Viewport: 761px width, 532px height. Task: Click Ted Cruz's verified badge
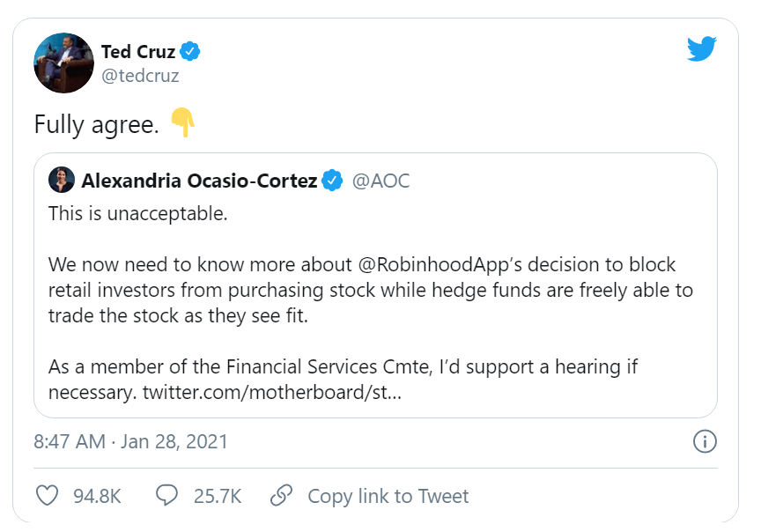(x=189, y=52)
